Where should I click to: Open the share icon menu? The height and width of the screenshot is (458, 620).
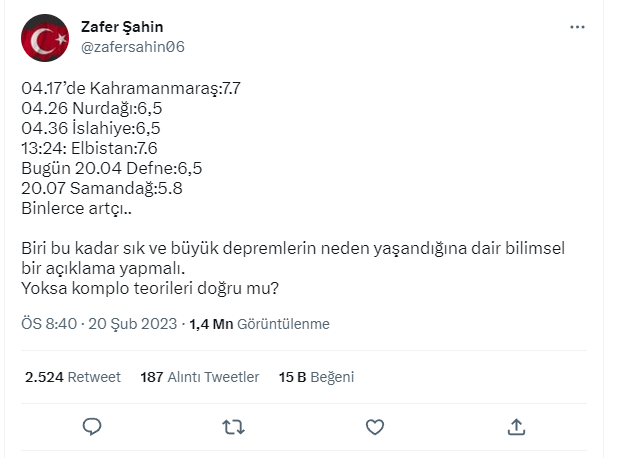point(516,427)
